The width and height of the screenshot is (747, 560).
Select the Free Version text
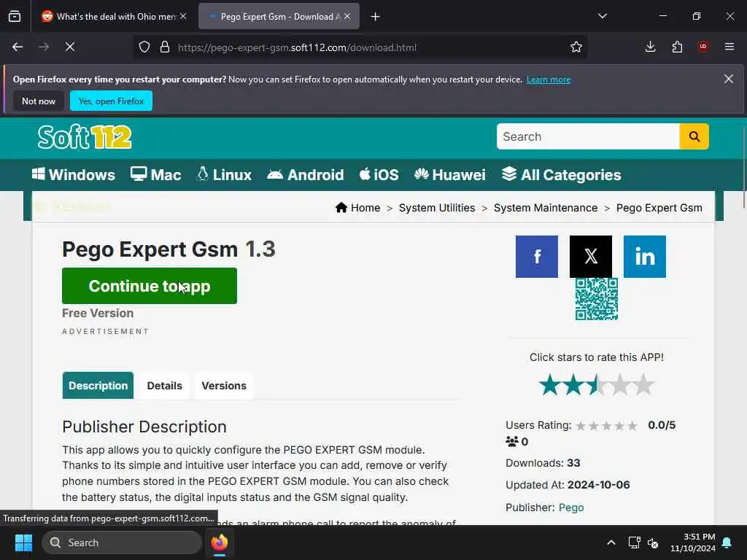[98, 314]
